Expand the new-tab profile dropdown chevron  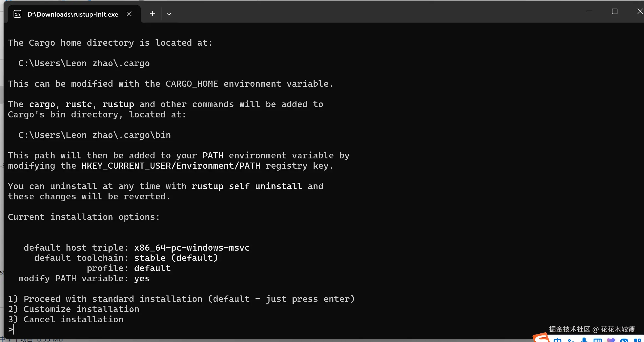tap(169, 14)
